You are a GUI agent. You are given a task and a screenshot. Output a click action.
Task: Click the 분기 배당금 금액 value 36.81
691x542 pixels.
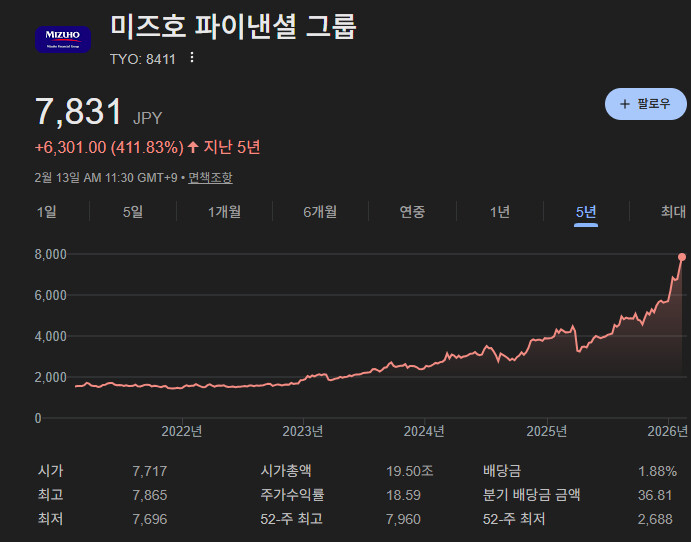(655, 495)
